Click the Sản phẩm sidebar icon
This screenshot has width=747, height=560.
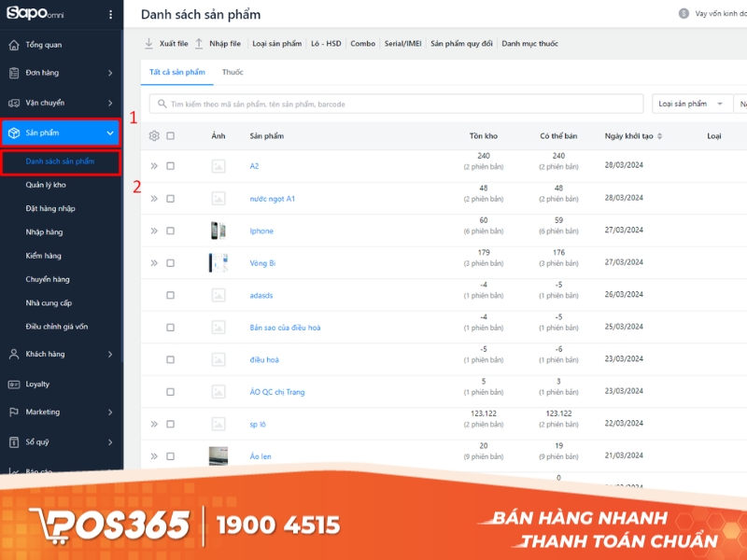click(13, 132)
